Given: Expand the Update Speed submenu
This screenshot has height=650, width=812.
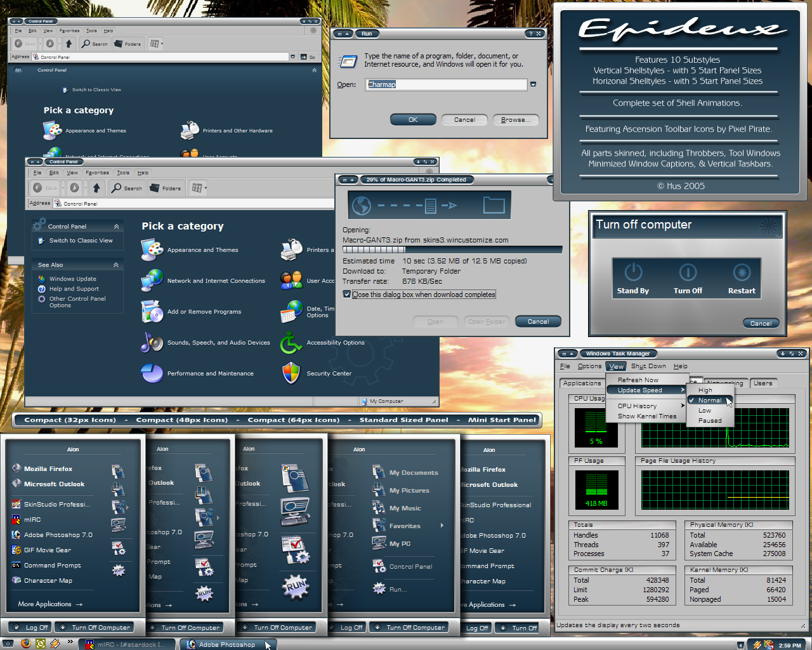Looking at the screenshot, I should pyautogui.click(x=647, y=390).
